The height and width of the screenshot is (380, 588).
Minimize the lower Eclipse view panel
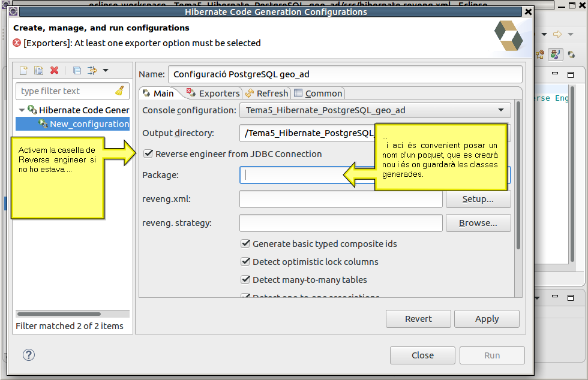(555, 297)
